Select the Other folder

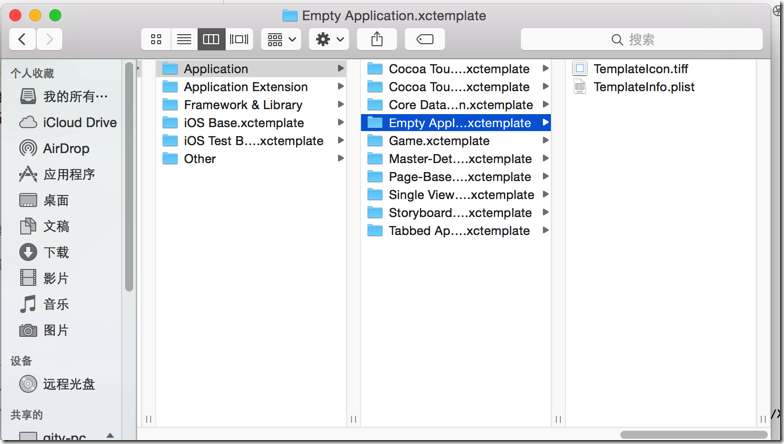(x=251, y=158)
